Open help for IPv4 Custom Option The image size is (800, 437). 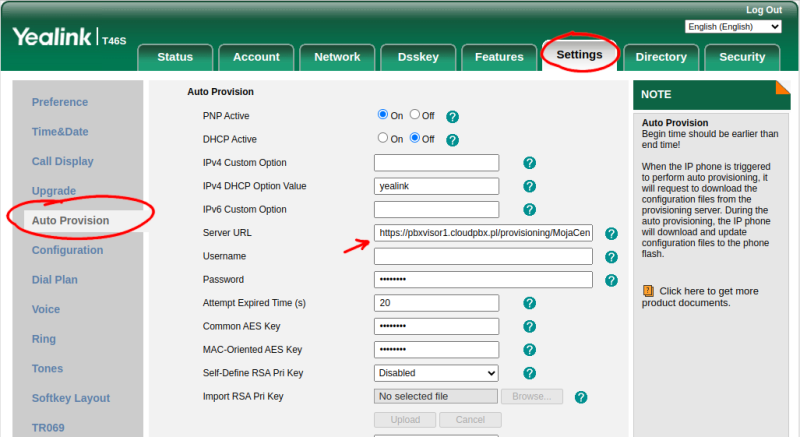pos(530,163)
